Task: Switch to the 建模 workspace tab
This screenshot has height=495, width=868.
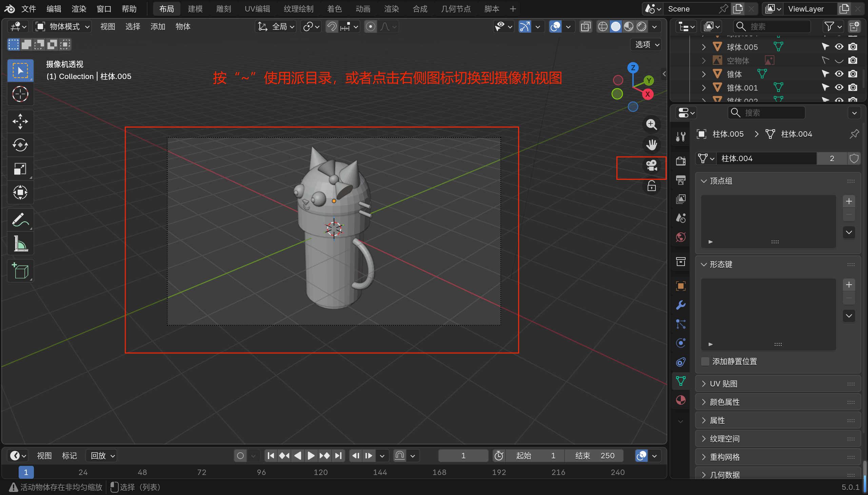Action: 195,9
